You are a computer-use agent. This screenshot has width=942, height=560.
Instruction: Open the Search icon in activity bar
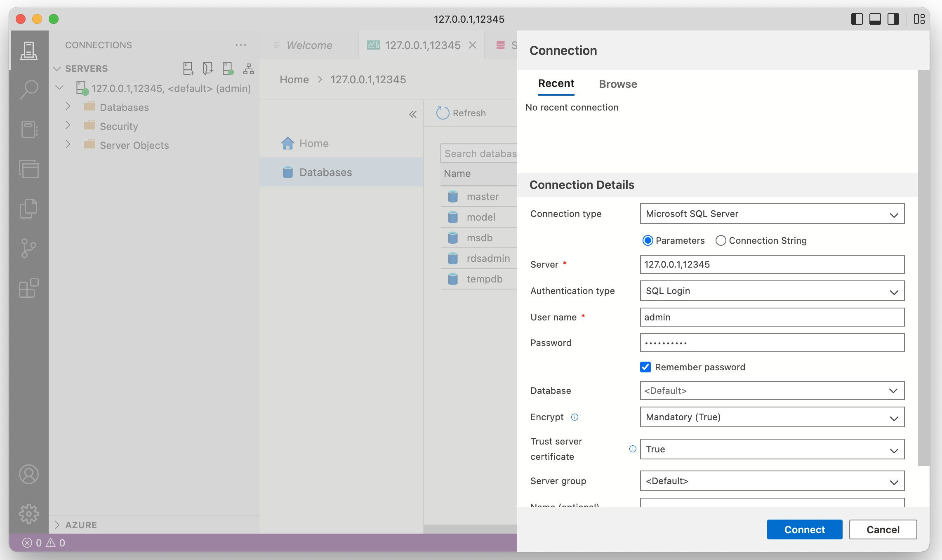pyautogui.click(x=29, y=89)
